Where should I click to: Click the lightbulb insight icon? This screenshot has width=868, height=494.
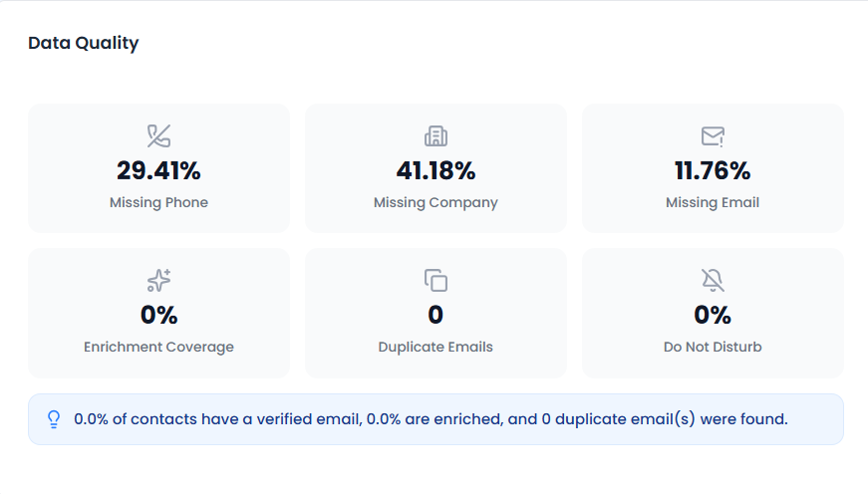54,419
